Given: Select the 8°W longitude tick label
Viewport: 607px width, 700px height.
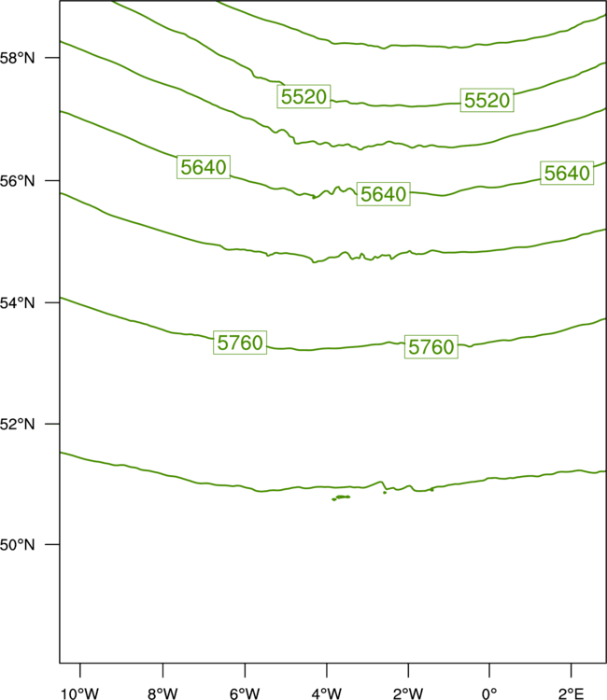Looking at the screenshot, I should click(162, 693).
